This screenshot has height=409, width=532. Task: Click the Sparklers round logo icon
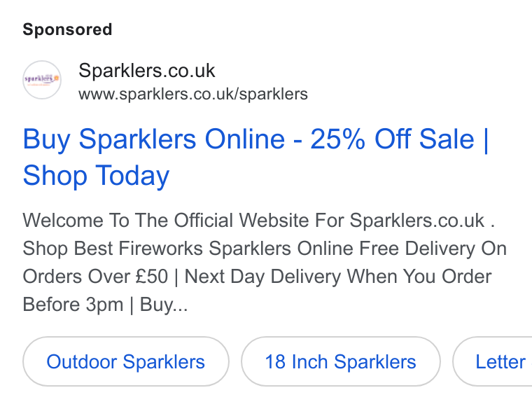pyautogui.click(x=42, y=80)
